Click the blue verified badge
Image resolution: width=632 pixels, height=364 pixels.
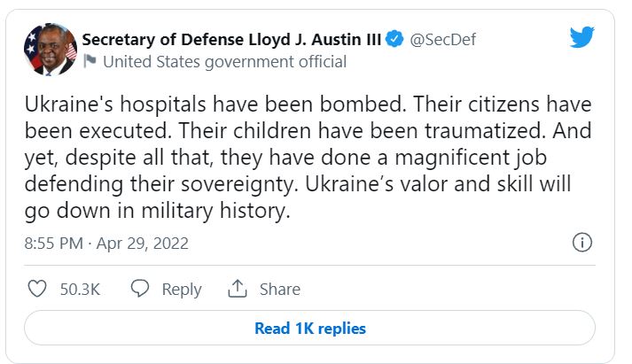[x=395, y=40]
